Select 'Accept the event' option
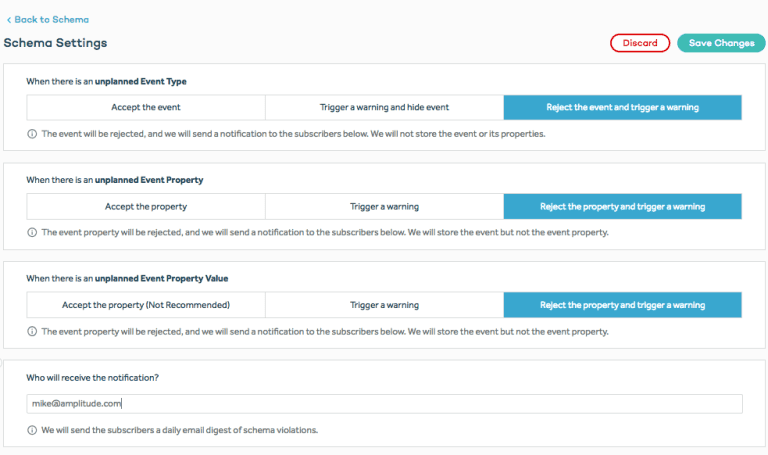 146,107
